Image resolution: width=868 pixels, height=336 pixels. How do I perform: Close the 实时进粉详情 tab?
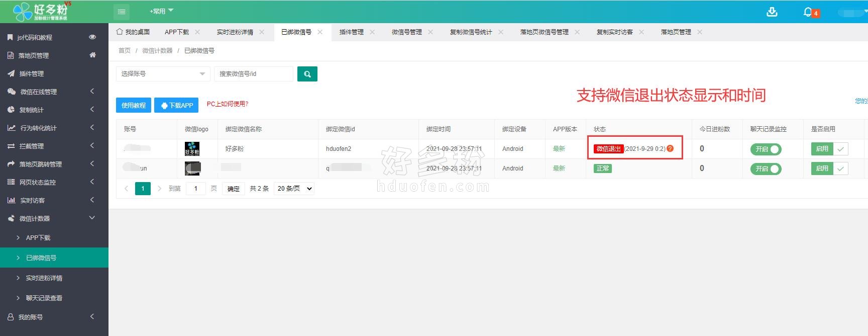pyautogui.click(x=262, y=32)
